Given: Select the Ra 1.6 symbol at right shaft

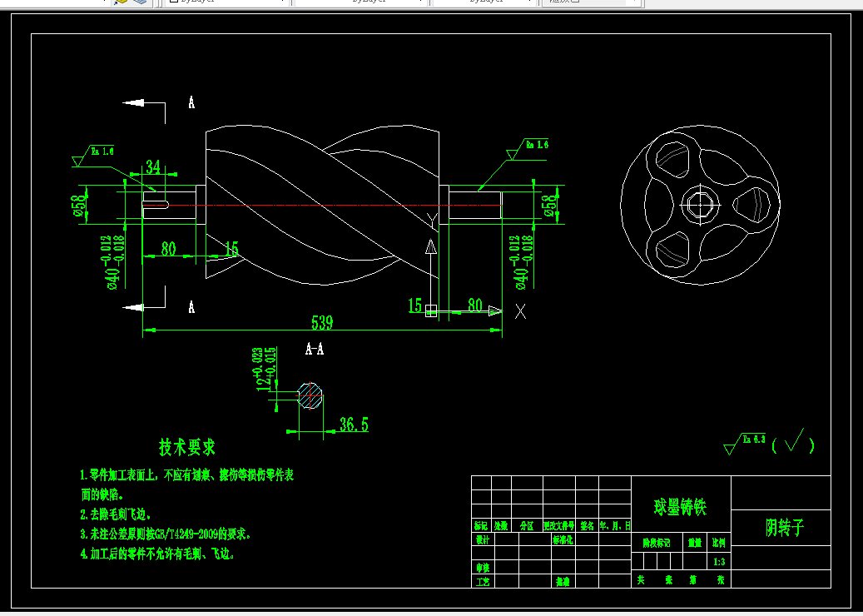Looking at the screenshot, I should click(x=528, y=149).
